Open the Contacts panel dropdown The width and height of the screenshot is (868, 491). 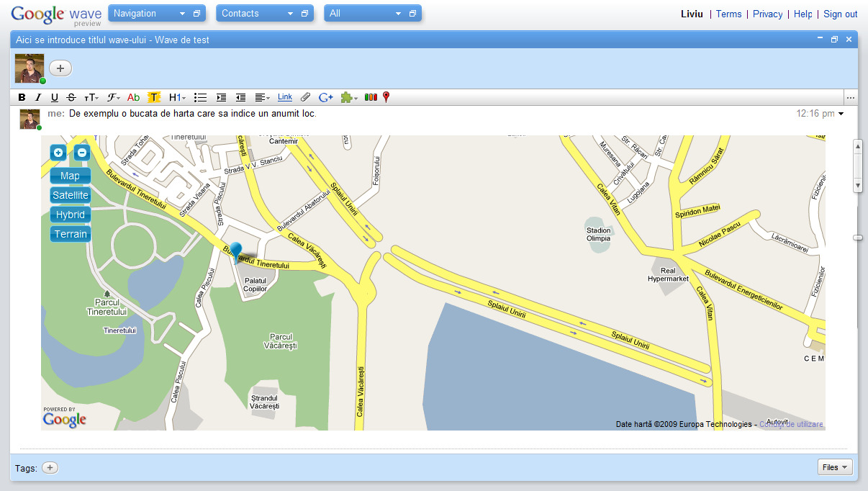pos(290,14)
